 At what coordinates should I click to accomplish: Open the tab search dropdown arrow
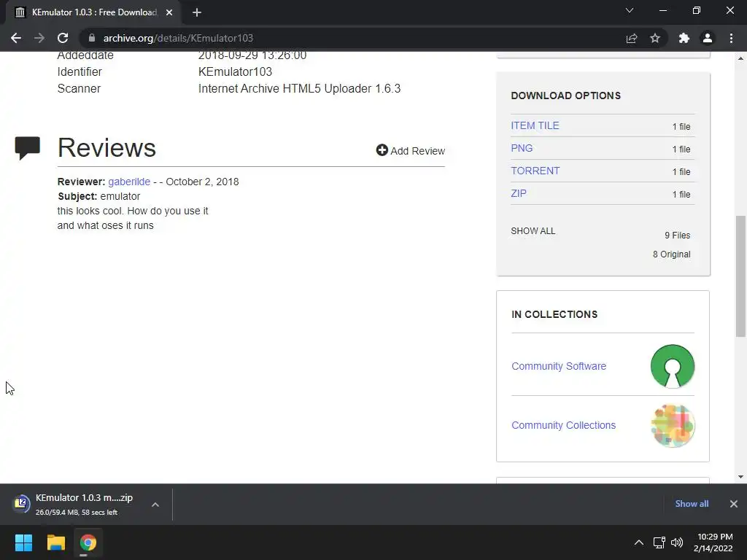pos(630,10)
